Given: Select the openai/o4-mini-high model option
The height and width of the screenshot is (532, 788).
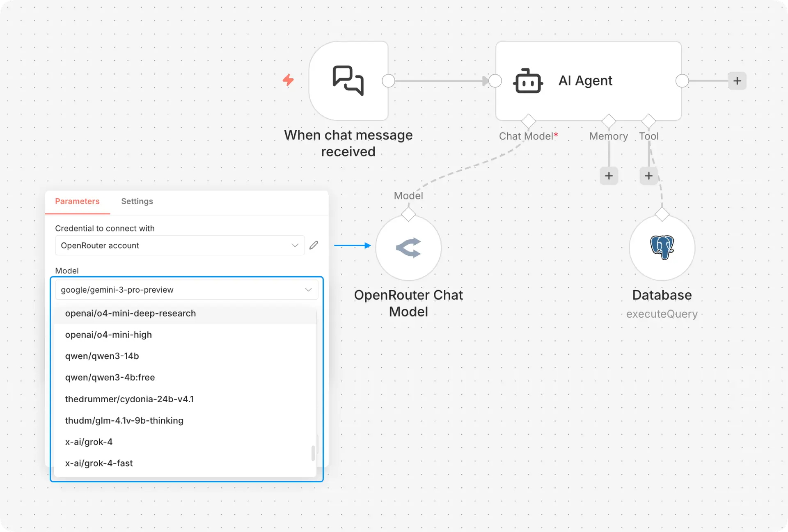Looking at the screenshot, I should [x=108, y=335].
